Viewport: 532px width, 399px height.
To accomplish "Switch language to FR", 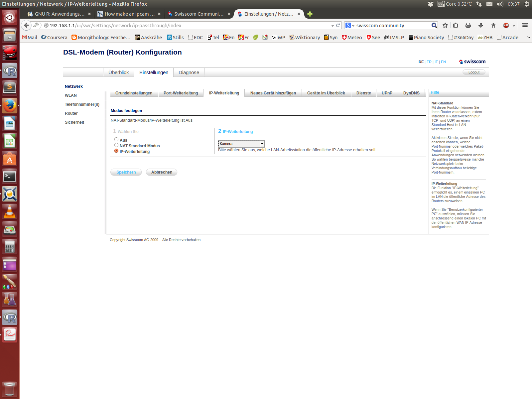I will pos(429,62).
